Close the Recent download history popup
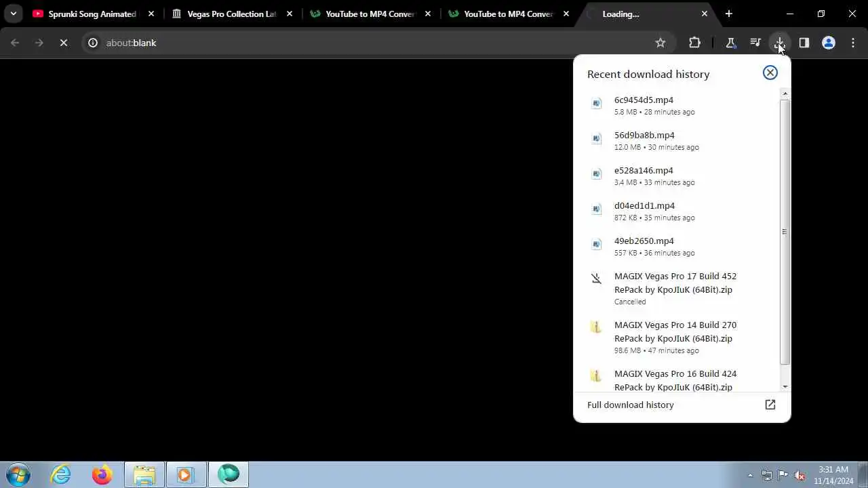The image size is (868, 488). [x=770, y=73]
